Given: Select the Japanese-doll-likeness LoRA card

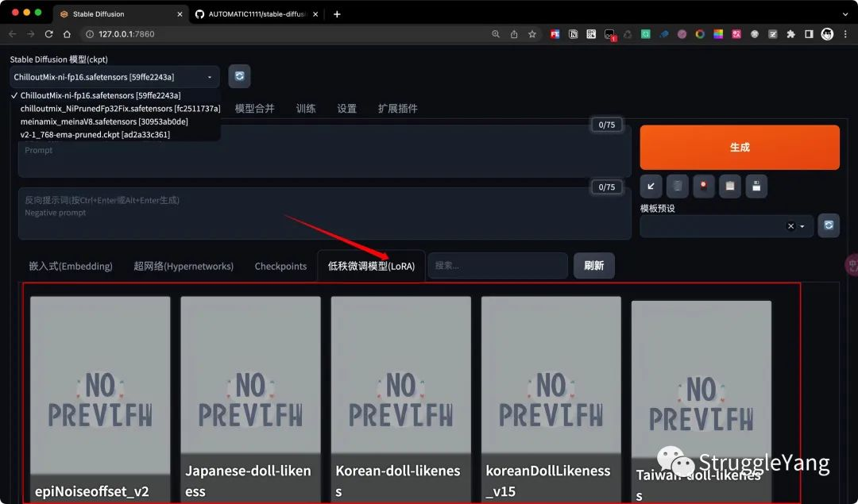Looking at the screenshot, I should (x=250, y=399).
